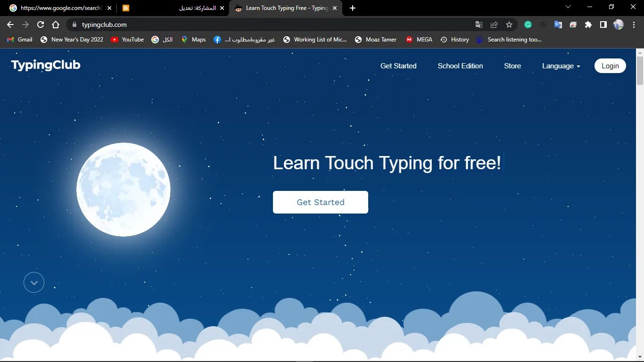
Task: Open the Maps bookmark
Action: [x=193, y=40]
